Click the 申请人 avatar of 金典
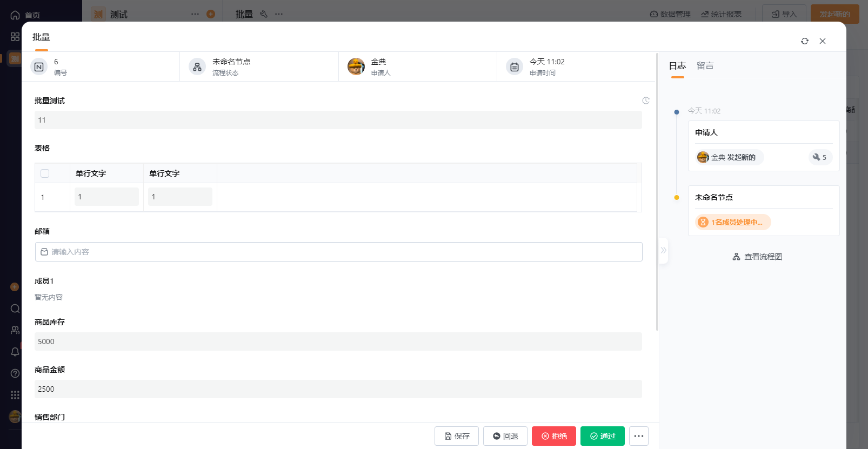The height and width of the screenshot is (449, 868). [356, 67]
